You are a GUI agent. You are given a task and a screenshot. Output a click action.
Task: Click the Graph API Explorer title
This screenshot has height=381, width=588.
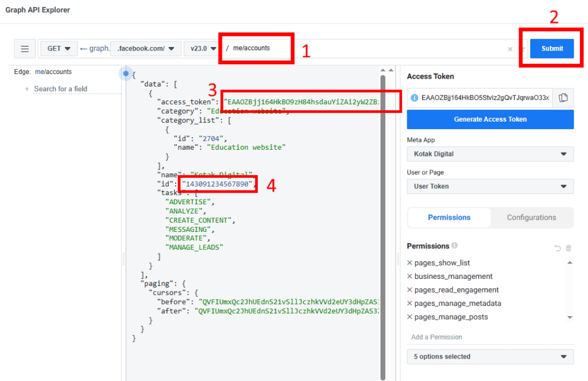pyautogui.click(x=37, y=10)
